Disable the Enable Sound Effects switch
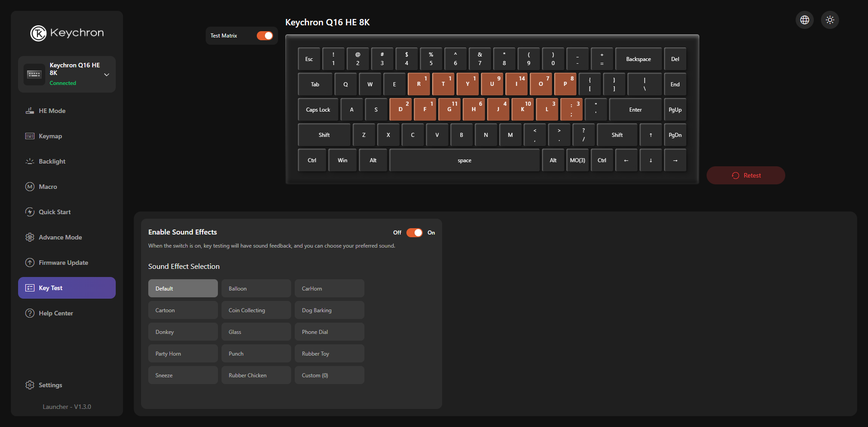The height and width of the screenshot is (427, 868). click(x=414, y=233)
